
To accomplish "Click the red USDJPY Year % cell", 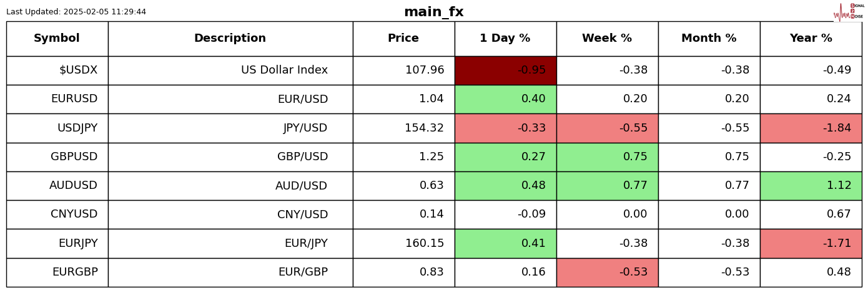I will pos(811,128).
